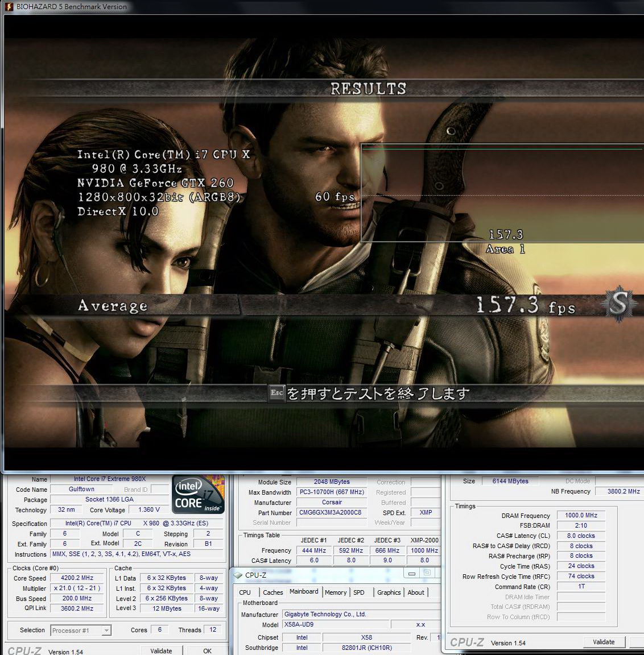Click the S rank emblem badge
Image resolution: width=644 pixels, height=655 pixels.
618,304
